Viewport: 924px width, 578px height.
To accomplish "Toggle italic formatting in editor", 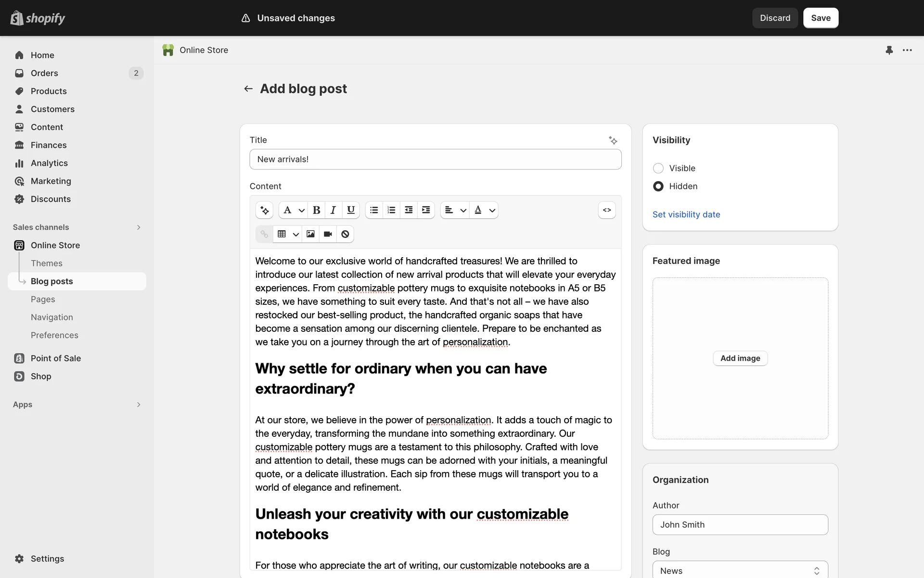I will coord(333,210).
